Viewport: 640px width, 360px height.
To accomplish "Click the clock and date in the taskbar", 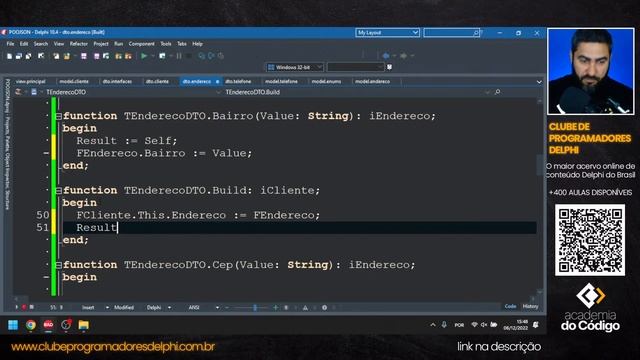I will pos(516,325).
